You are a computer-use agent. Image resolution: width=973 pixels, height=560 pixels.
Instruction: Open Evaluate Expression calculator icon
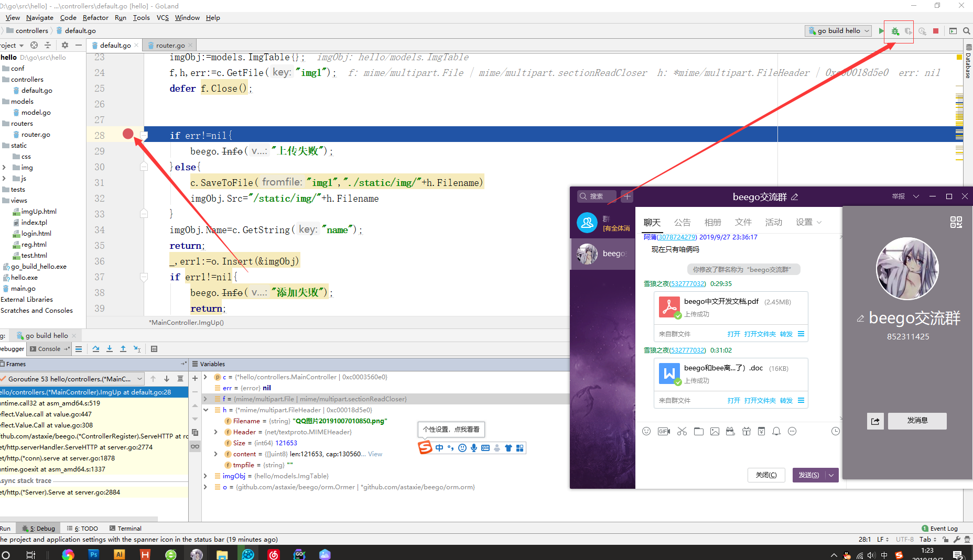154,349
